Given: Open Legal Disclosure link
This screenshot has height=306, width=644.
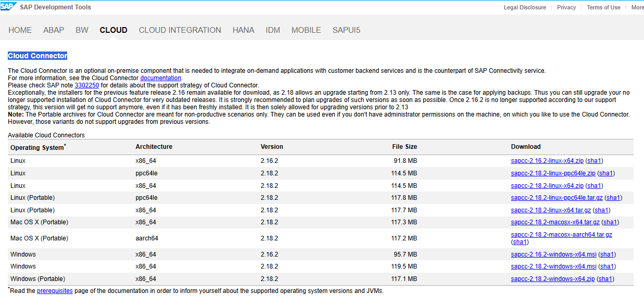Looking at the screenshot, I should coord(525,7).
